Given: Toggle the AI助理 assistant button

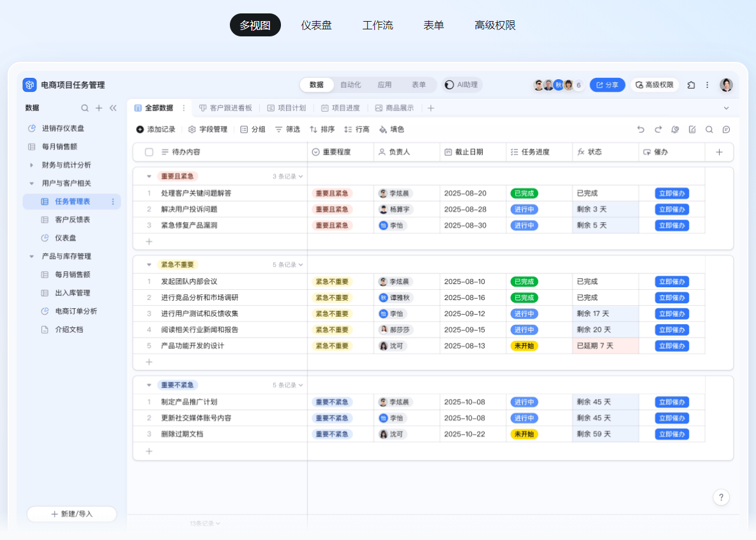Looking at the screenshot, I should coord(462,85).
